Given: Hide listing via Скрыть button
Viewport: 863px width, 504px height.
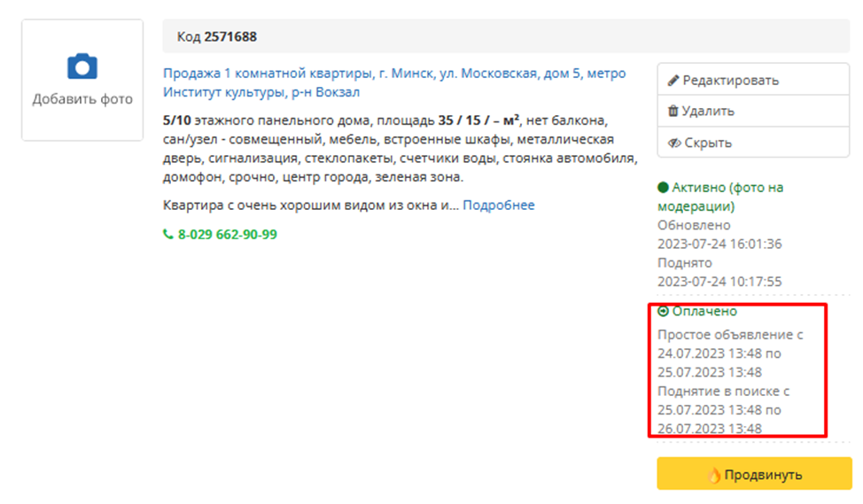Looking at the screenshot, I should tap(753, 143).
